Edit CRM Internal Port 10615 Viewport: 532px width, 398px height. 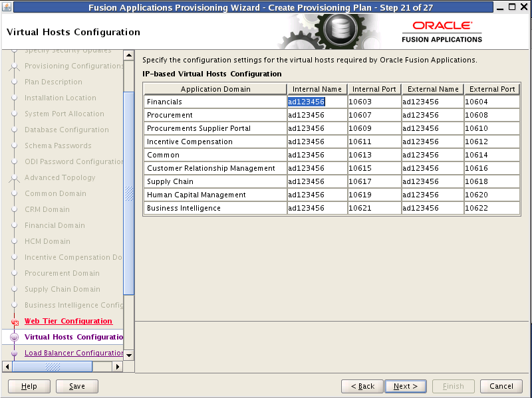coord(374,168)
